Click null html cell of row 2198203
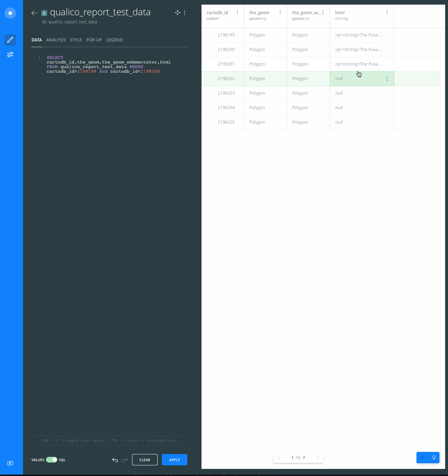The image size is (448, 476). [x=362, y=93]
